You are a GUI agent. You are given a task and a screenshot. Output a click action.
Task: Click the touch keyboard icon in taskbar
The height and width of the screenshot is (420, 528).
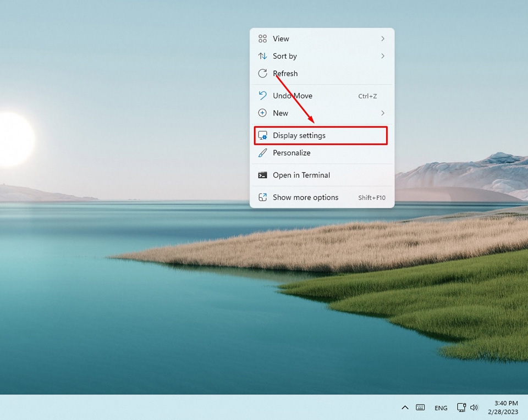coord(420,407)
